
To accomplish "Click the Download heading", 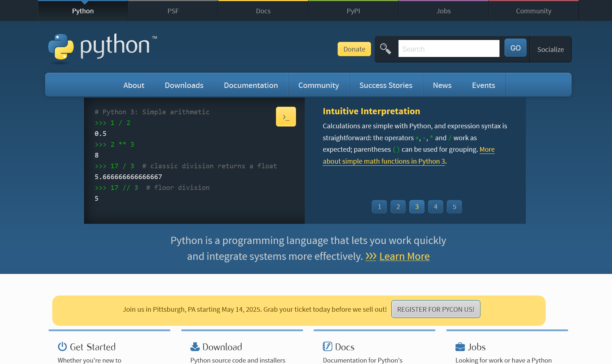I will click(x=222, y=347).
